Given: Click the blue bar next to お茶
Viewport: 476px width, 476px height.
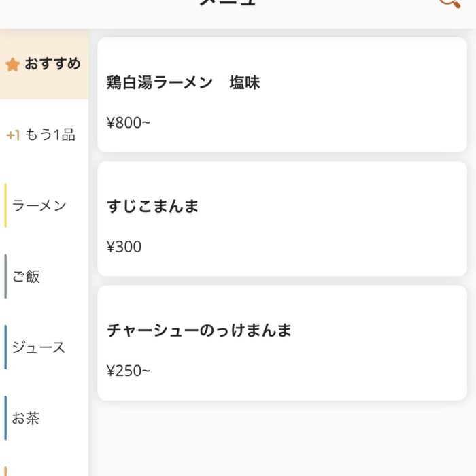Looking at the screenshot, I should (x=6, y=418).
